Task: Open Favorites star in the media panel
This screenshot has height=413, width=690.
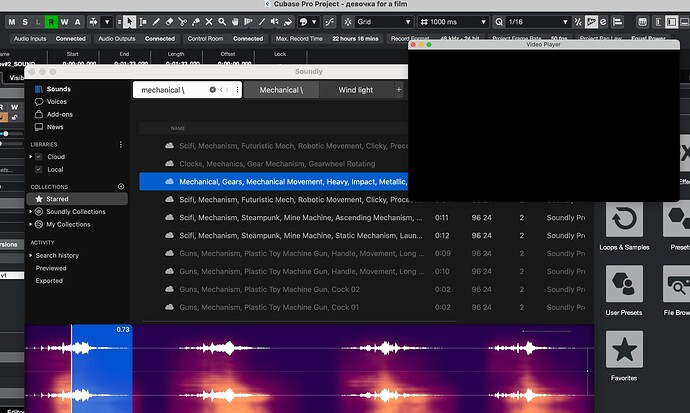Action: [624, 349]
